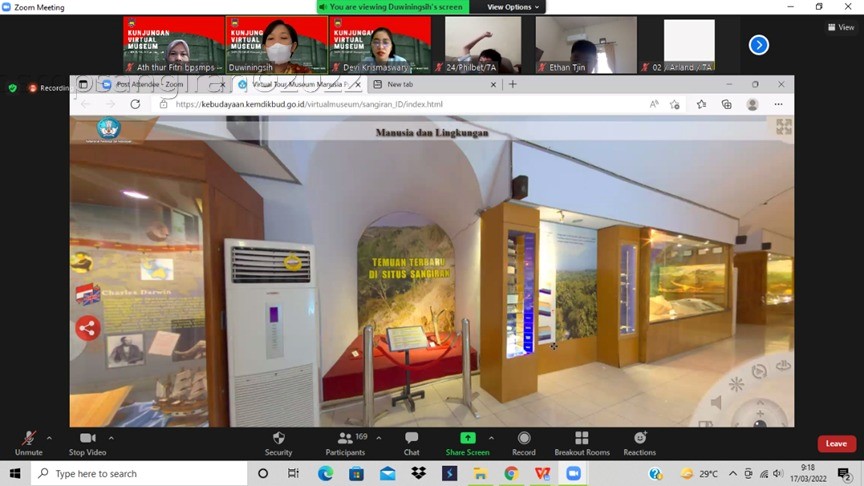Switch layout using the View button
Viewport: 864px width, 486px height.
point(840,27)
